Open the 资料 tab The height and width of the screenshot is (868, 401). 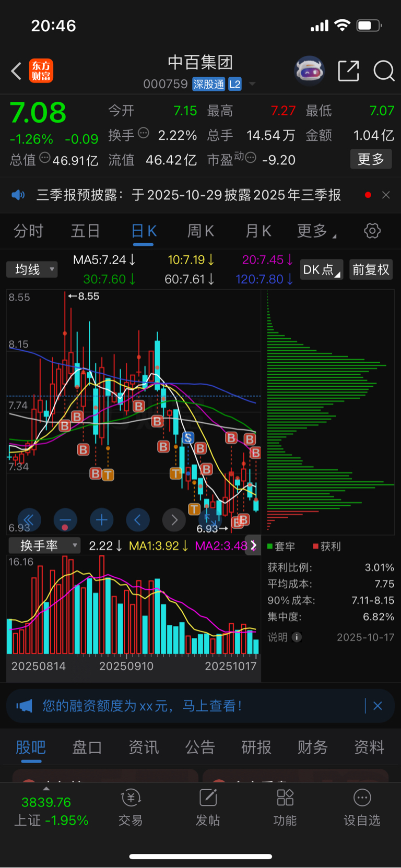coord(369,747)
